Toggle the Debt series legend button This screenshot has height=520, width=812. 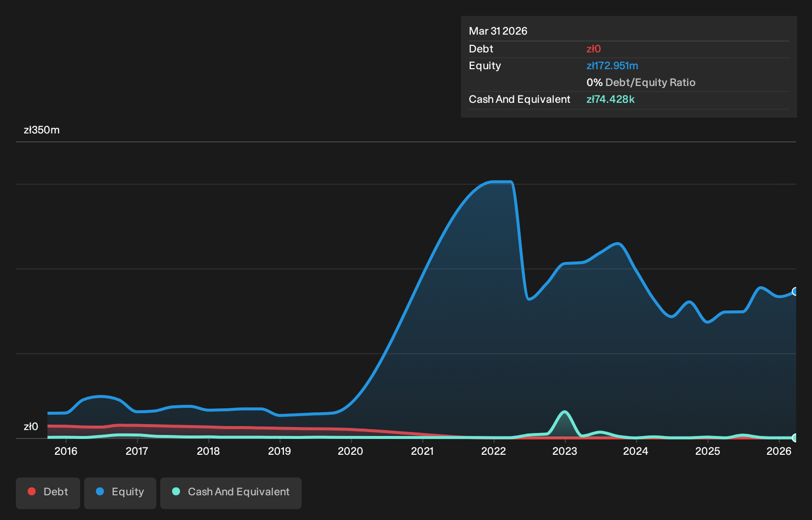(x=48, y=493)
